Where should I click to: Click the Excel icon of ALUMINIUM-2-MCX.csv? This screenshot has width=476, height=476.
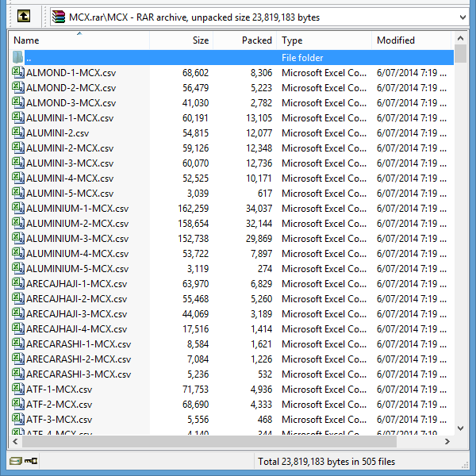pos(18,223)
